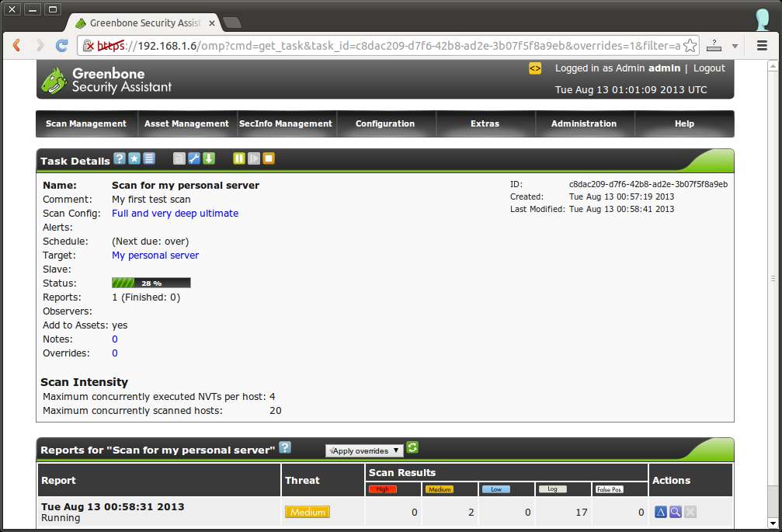Open the Help menu
782x532 pixels.
click(x=684, y=123)
